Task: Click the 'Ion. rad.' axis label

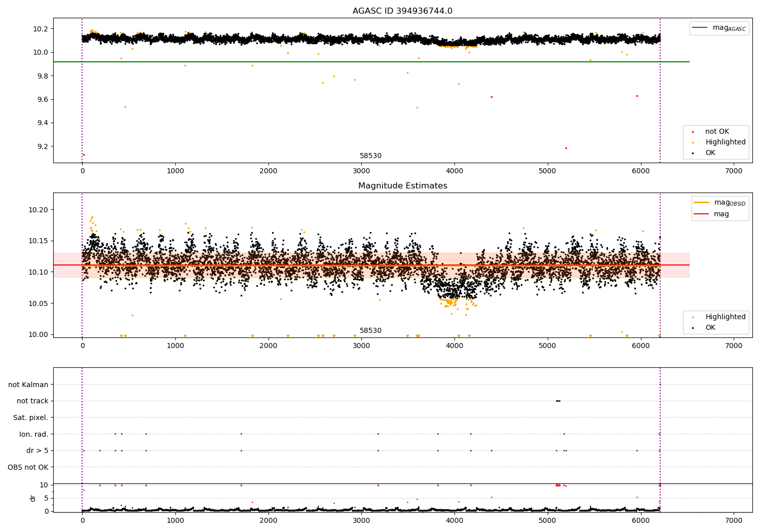Action: pos(34,434)
